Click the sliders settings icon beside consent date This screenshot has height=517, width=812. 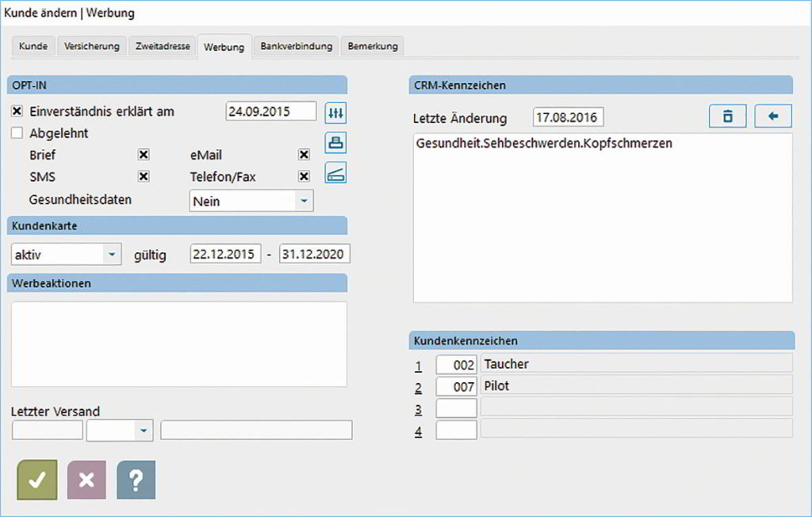pyautogui.click(x=336, y=113)
